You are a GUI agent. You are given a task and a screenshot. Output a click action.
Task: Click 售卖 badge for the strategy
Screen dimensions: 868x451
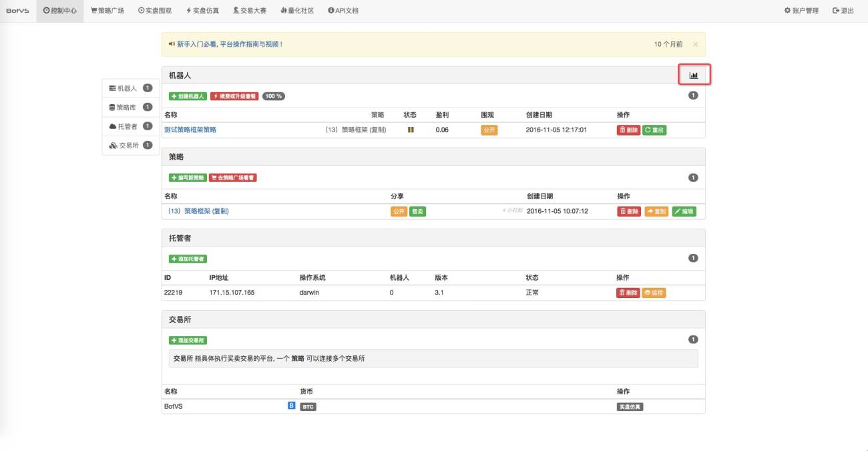coord(418,211)
